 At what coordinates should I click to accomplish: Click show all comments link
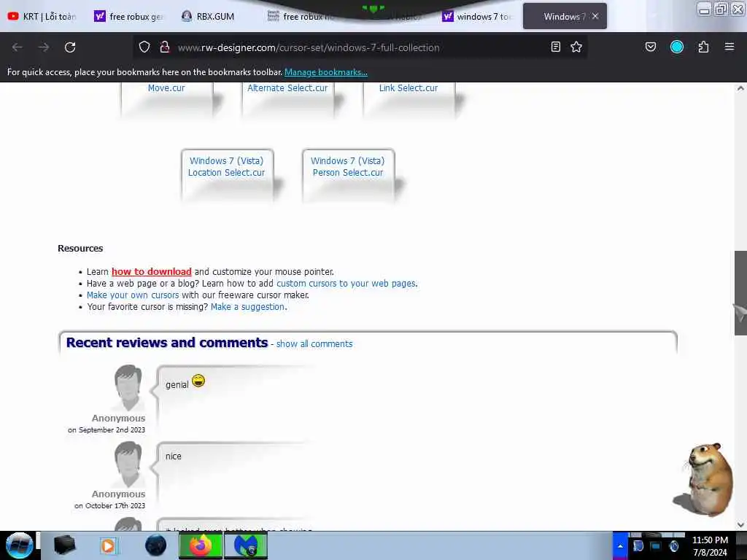tap(314, 344)
